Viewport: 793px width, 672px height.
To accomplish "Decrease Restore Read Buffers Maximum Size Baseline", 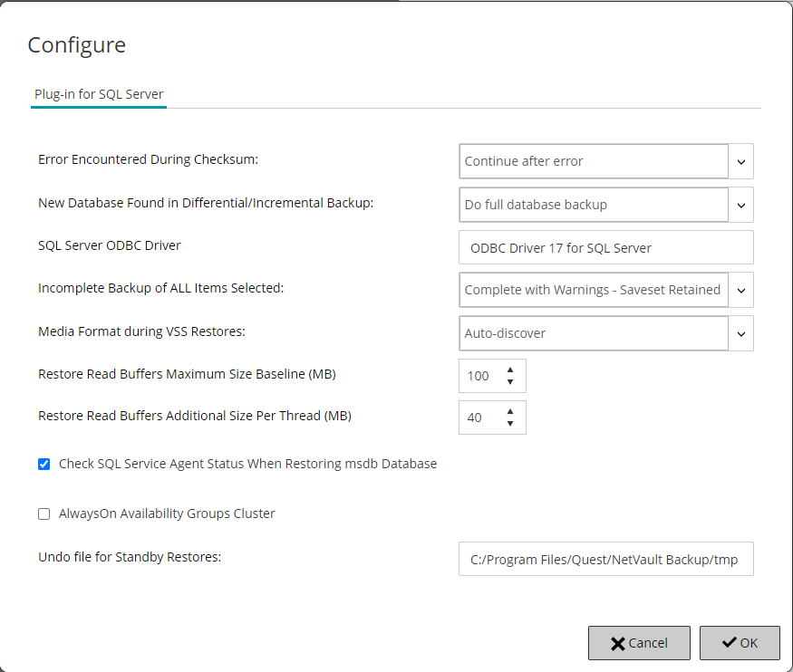I will tap(510, 382).
